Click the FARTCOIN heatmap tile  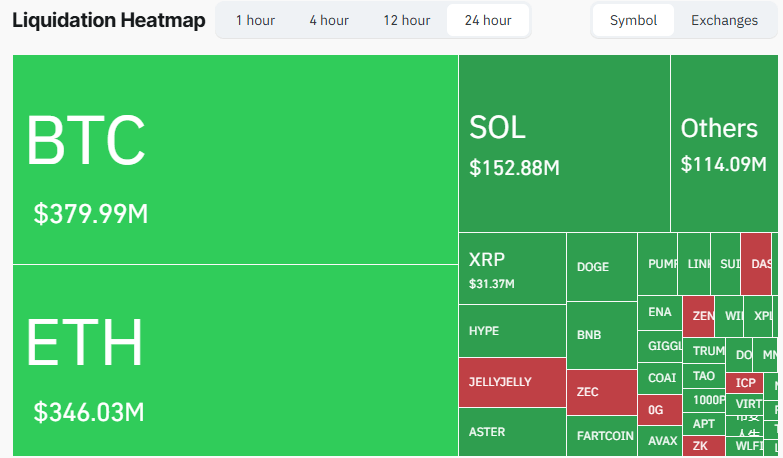point(601,436)
